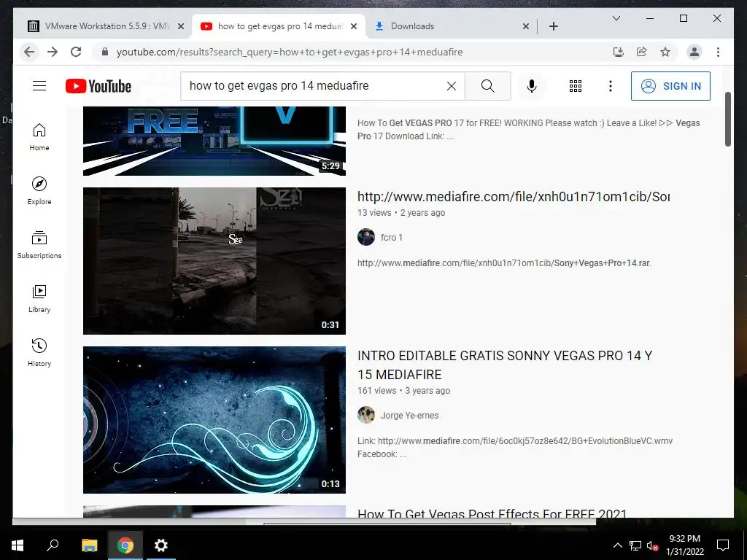Close the Downloads tab

click(525, 26)
